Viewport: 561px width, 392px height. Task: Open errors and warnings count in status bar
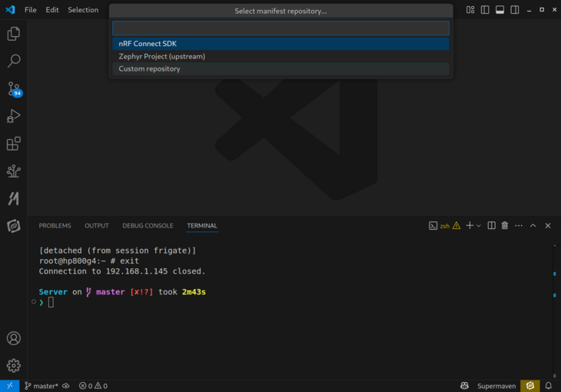93,386
